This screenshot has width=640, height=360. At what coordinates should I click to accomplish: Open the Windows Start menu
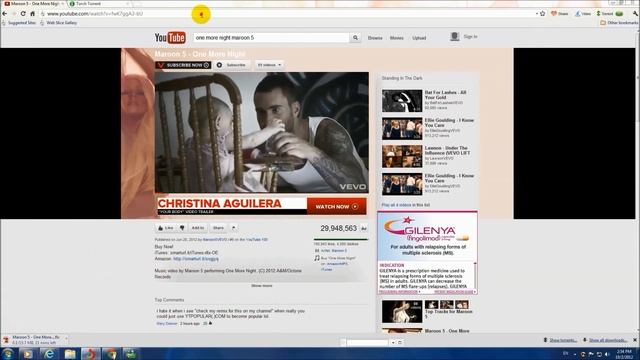(8, 354)
